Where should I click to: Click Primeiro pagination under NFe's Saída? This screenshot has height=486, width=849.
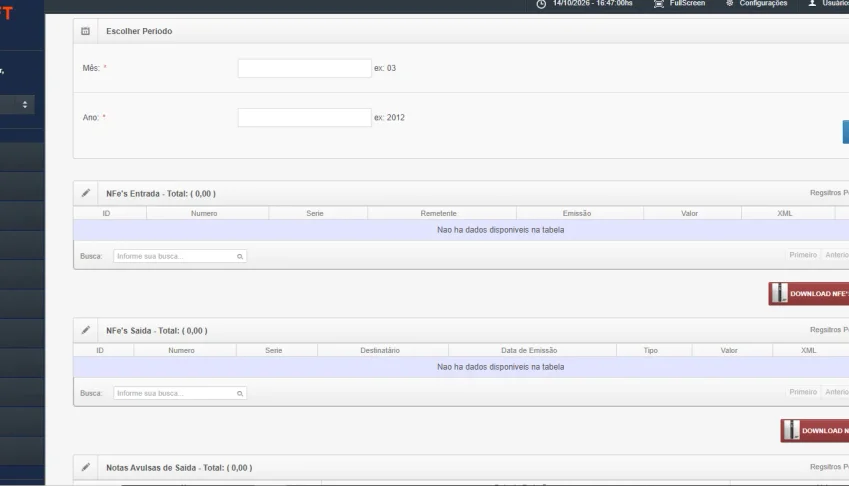pyautogui.click(x=803, y=392)
